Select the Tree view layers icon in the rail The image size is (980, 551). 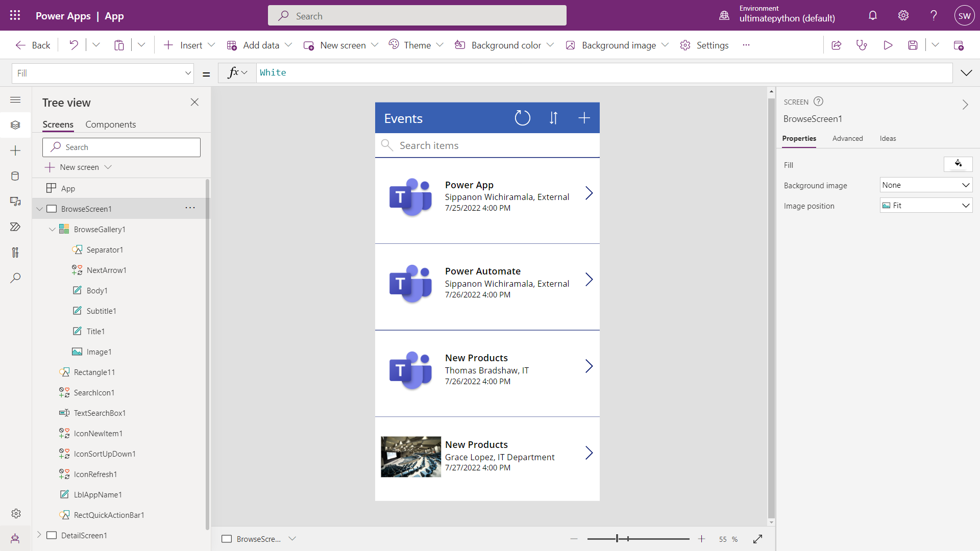tap(15, 125)
